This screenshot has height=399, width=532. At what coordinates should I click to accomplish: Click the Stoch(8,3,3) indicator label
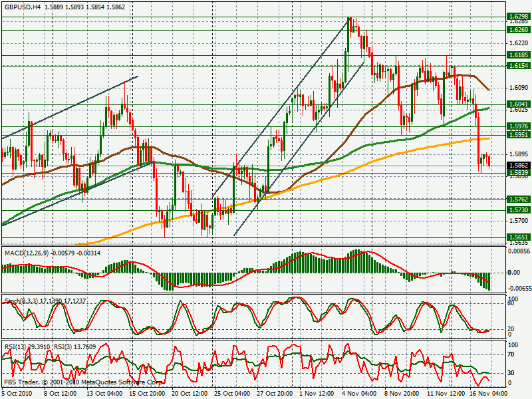(x=21, y=301)
